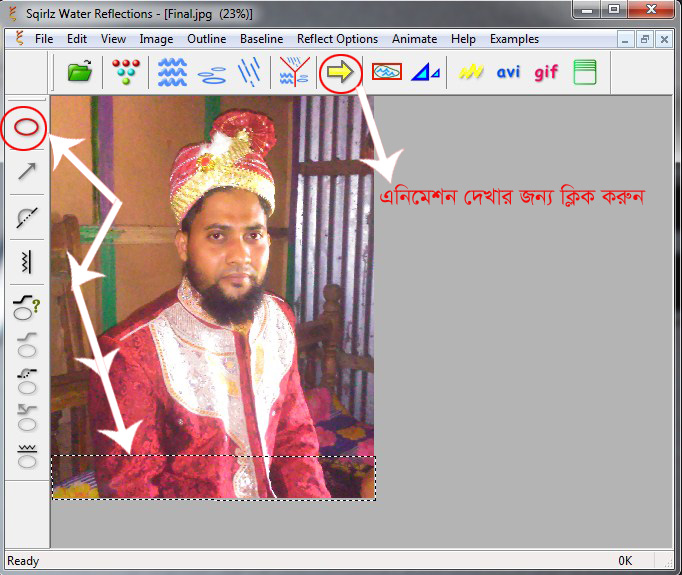The image size is (682, 575).
Task: Save animation as avi
Action: (x=508, y=72)
